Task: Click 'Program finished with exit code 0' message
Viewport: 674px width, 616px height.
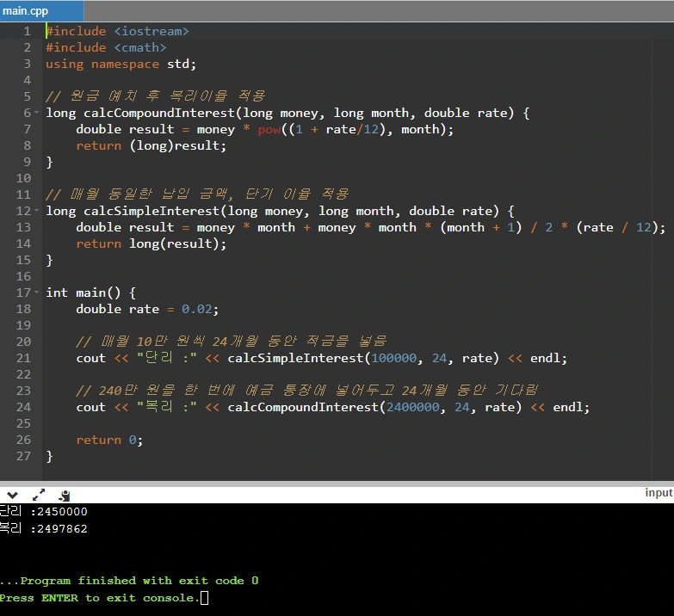Action: coord(139,581)
